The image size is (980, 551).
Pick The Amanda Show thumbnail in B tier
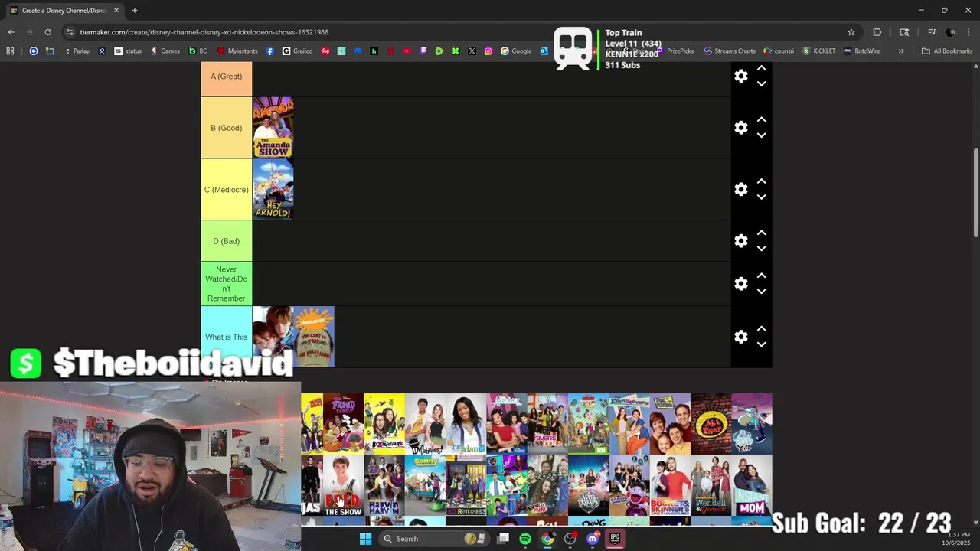click(273, 128)
